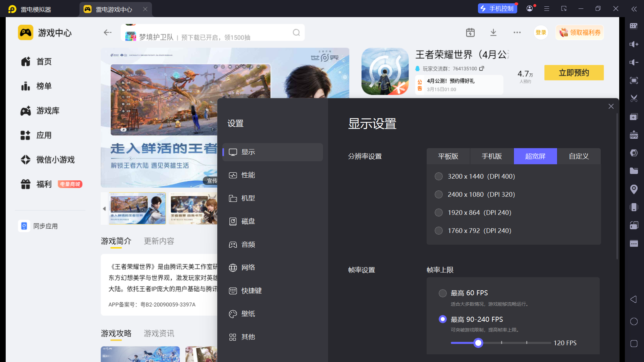
Task: Switch to the 手机版 resolution tab
Action: pos(492,156)
